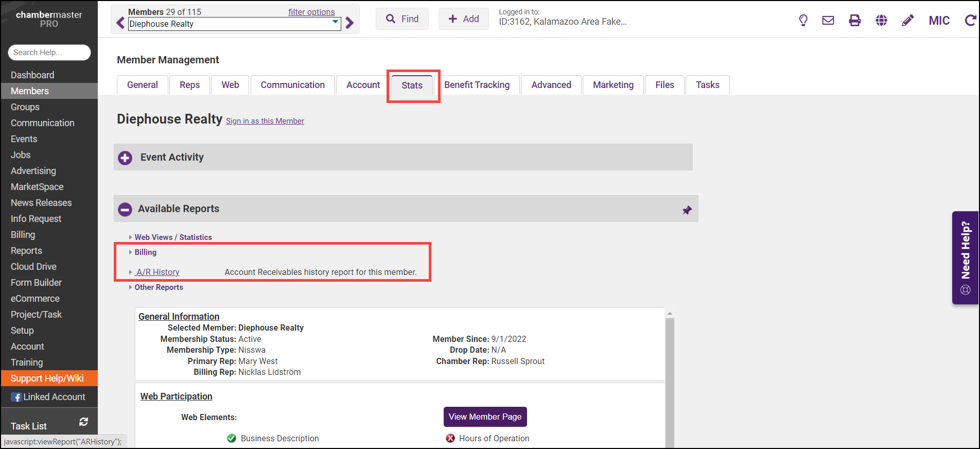Switch to the Benefit Tracking tab

pyautogui.click(x=477, y=85)
